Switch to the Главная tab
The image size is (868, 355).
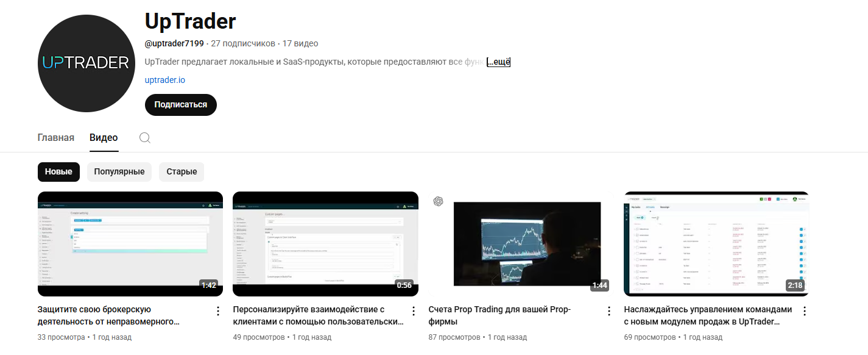point(56,138)
